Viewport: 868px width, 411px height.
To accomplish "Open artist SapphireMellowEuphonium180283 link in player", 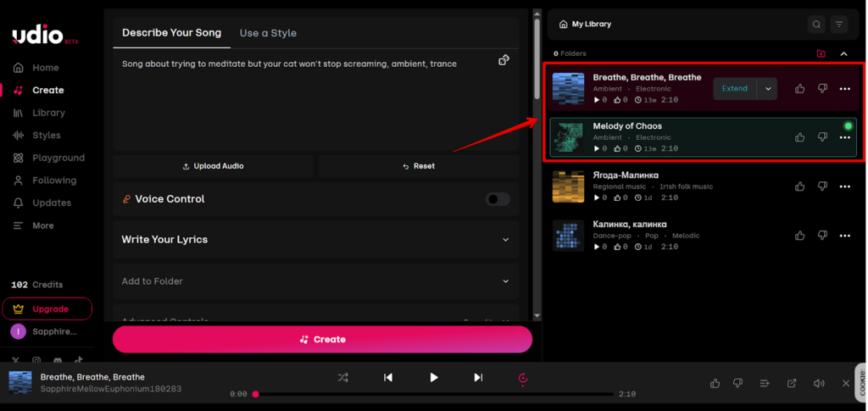I will click(111, 390).
